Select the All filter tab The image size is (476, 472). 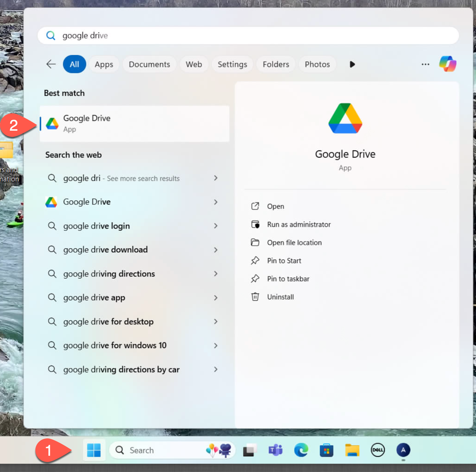coord(74,64)
